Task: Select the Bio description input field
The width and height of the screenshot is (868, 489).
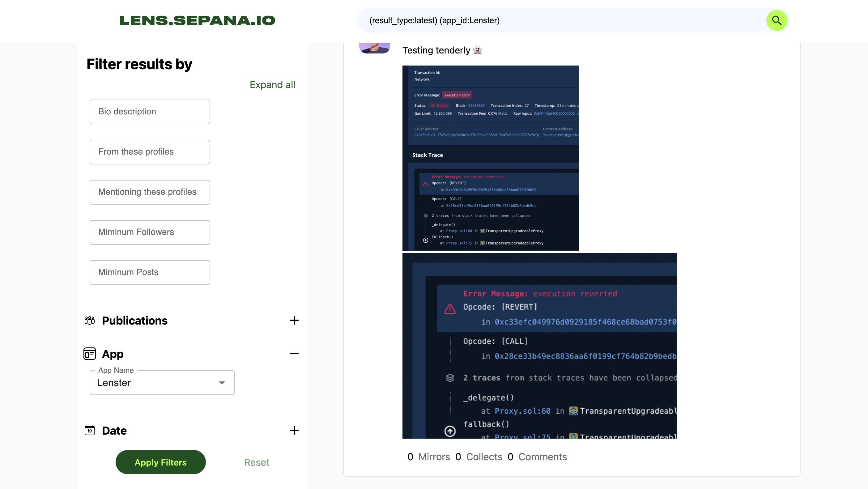Action: point(150,112)
